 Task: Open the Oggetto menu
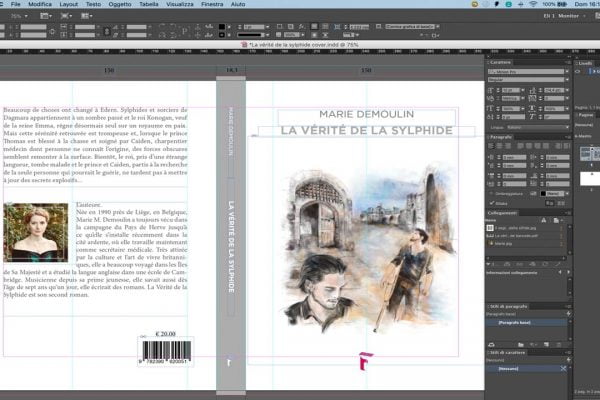coord(120,4)
